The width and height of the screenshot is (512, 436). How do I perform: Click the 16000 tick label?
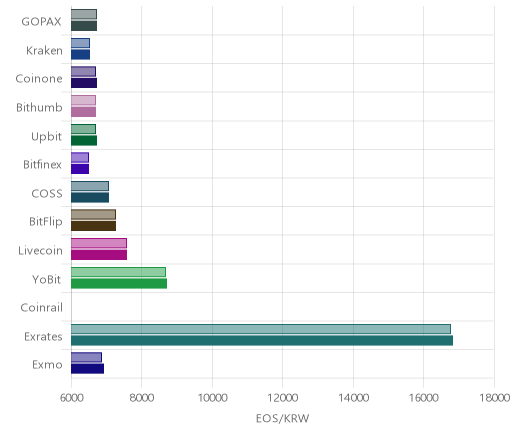pos(424,398)
